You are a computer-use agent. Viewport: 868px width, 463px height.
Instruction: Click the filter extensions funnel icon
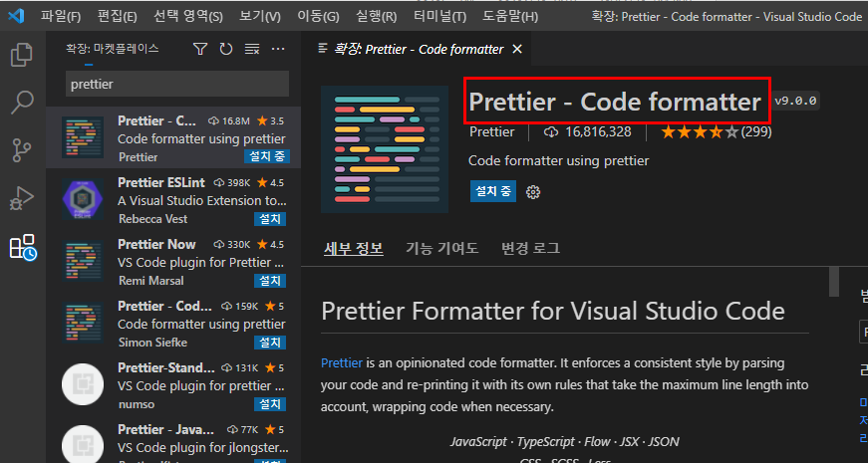[200, 49]
